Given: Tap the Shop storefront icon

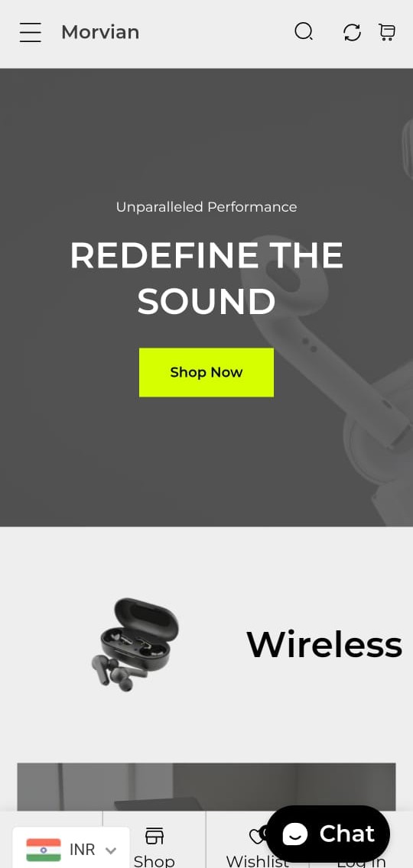Looking at the screenshot, I should [x=154, y=835].
